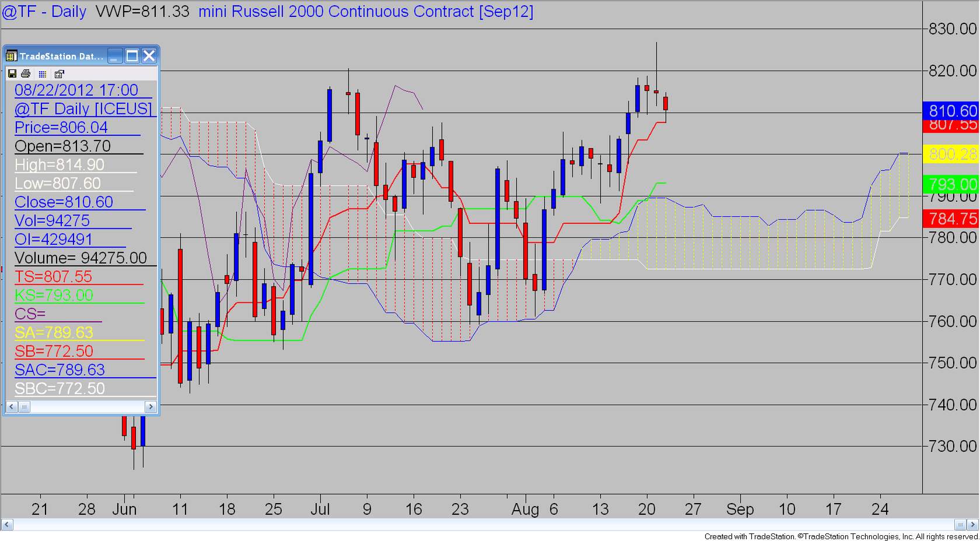The height and width of the screenshot is (541, 980).
Task: Click the Data Window scrollbar left arrow
Action: (12, 407)
